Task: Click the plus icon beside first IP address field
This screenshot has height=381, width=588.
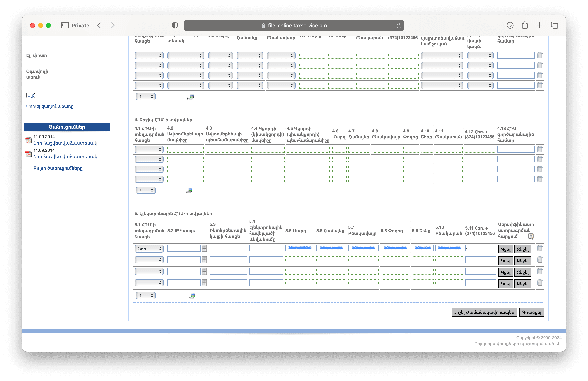Action: coord(204,248)
